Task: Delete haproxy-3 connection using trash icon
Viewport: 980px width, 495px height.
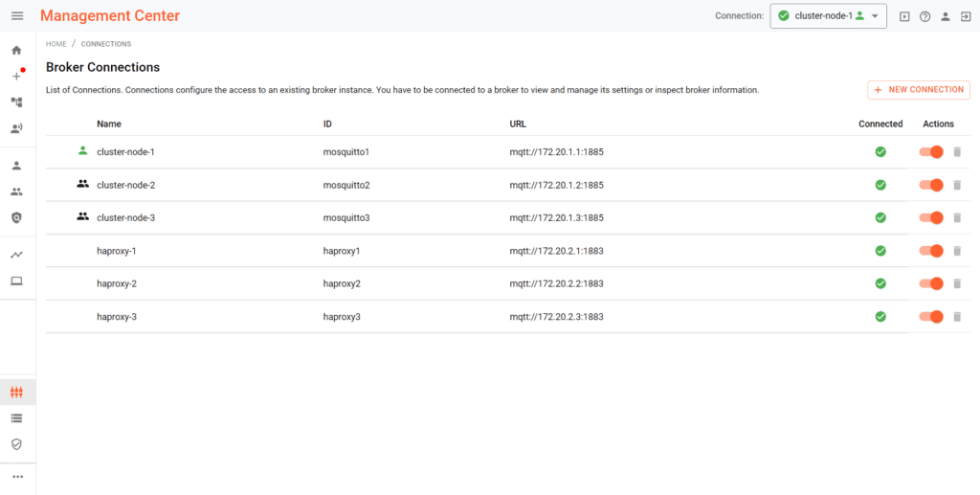Action: 957,317
